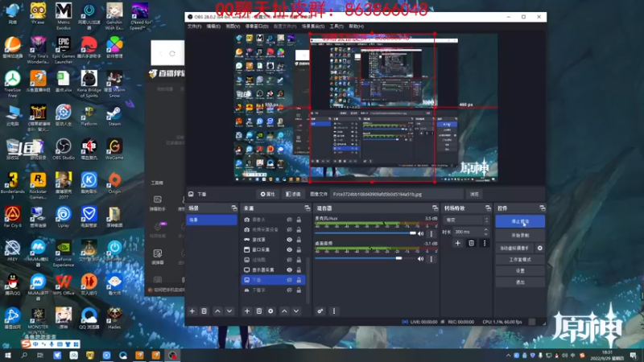The width and height of the screenshot is (644, 362).
Task: Unlock the 下播字 source lock
Action: (x=299, y=290)
